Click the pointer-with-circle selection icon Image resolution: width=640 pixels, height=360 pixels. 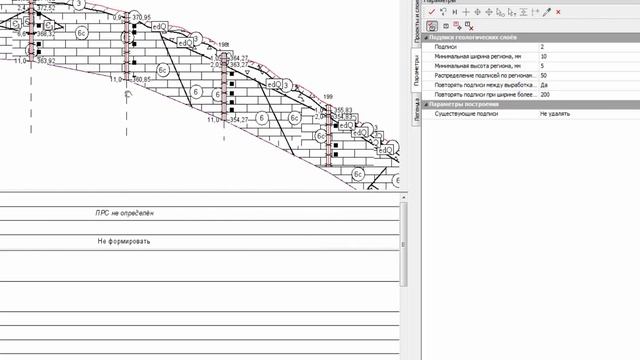[500, 12]
